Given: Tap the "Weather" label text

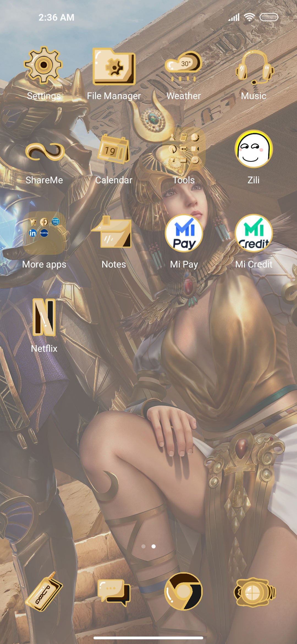Looking at the screenshot, I should [184, 96].
